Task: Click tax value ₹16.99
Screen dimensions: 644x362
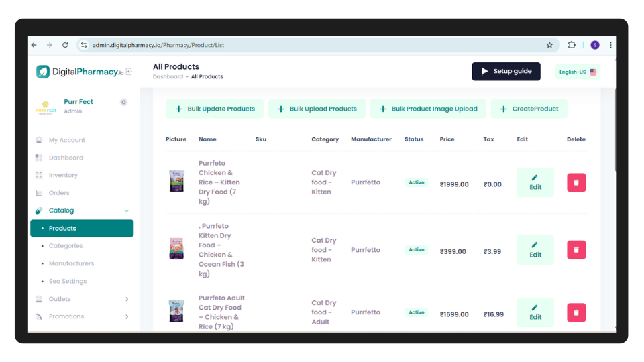Action: (x=493, y=315)
